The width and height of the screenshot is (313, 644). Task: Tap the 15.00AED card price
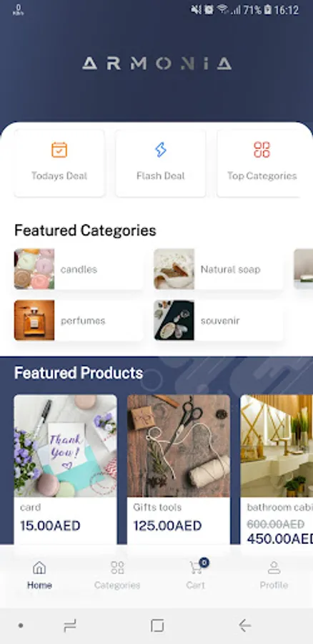[50, 526]
